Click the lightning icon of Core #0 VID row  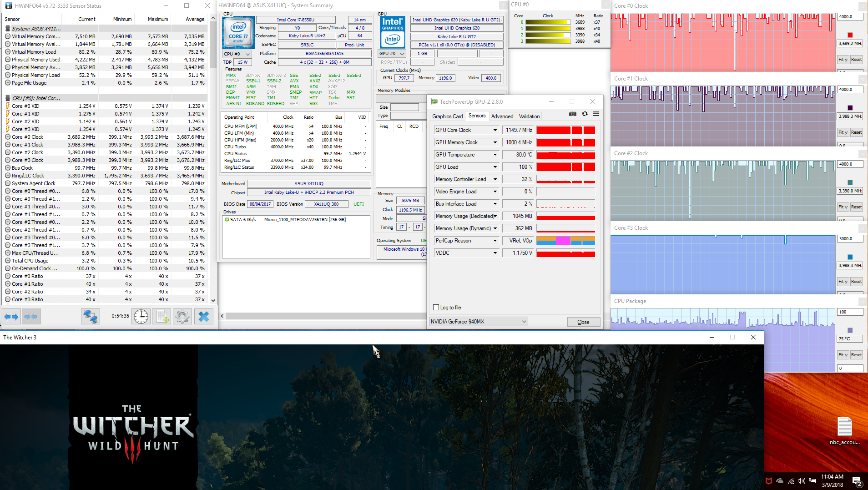[x=8, y=106]
